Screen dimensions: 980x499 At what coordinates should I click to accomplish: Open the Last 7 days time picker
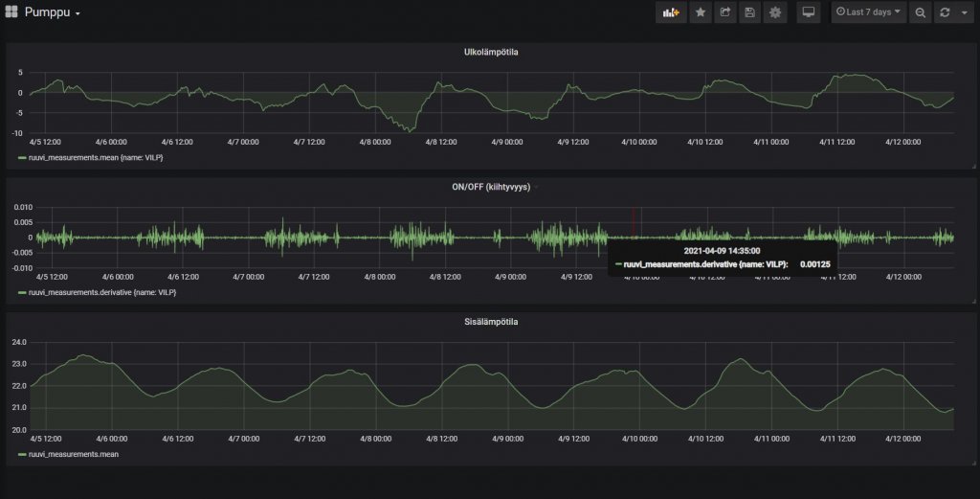pos(868,12)
